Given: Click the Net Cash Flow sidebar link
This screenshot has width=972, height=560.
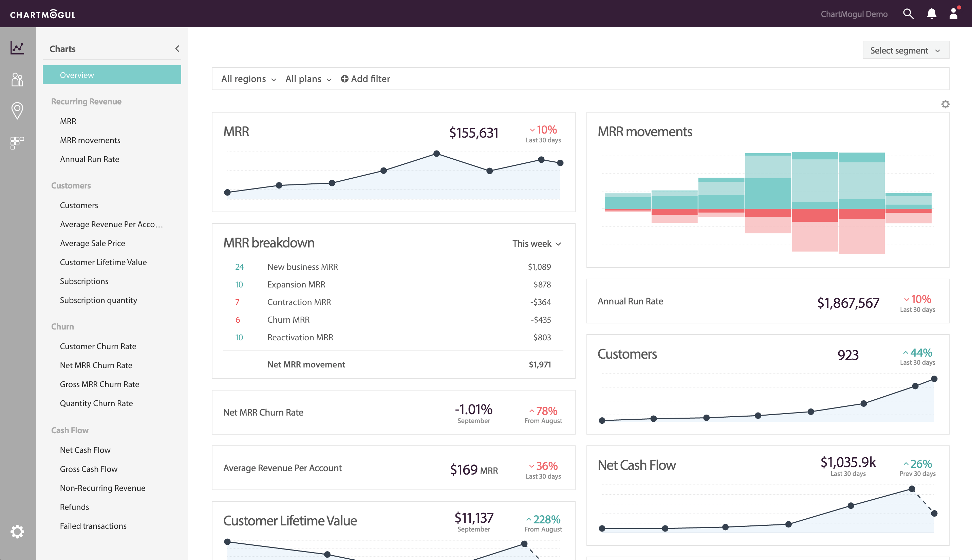Looking at the screenshot, I should point(86,450).
